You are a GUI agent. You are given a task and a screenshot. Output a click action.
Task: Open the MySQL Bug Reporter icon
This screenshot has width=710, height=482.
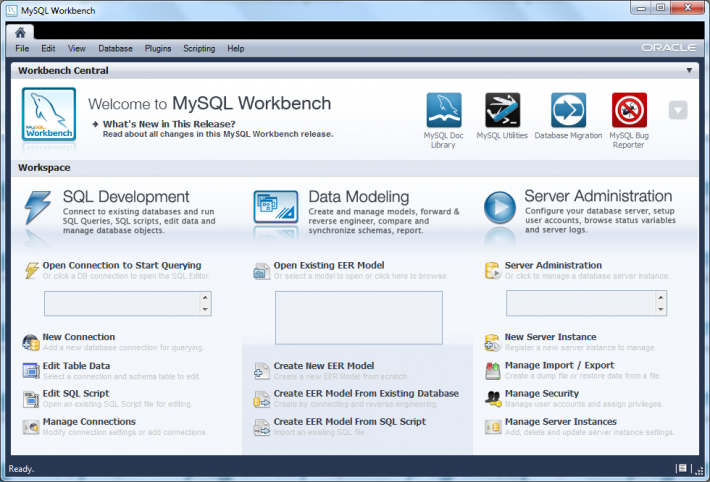[x=629, y=110]
